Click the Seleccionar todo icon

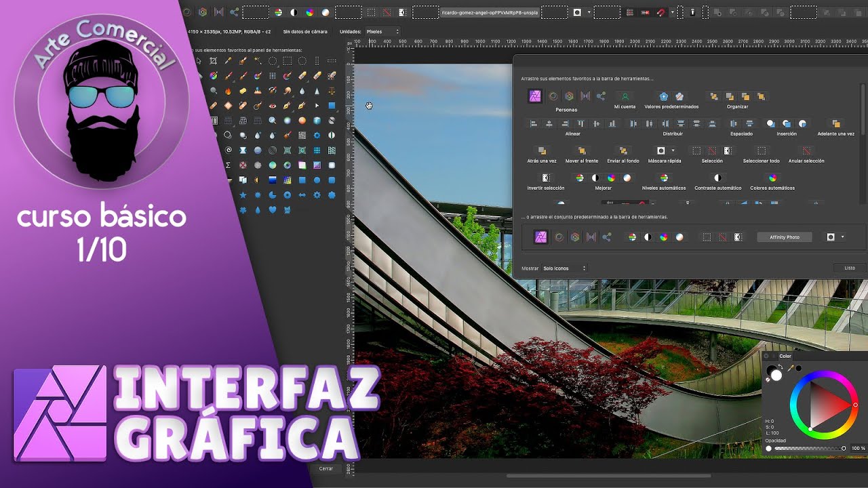[762, 150]
